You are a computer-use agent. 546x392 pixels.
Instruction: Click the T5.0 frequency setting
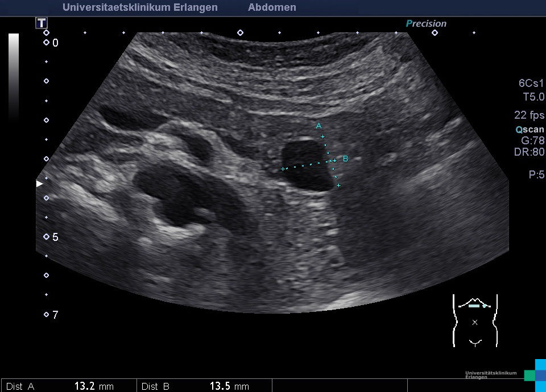[533, 97]
